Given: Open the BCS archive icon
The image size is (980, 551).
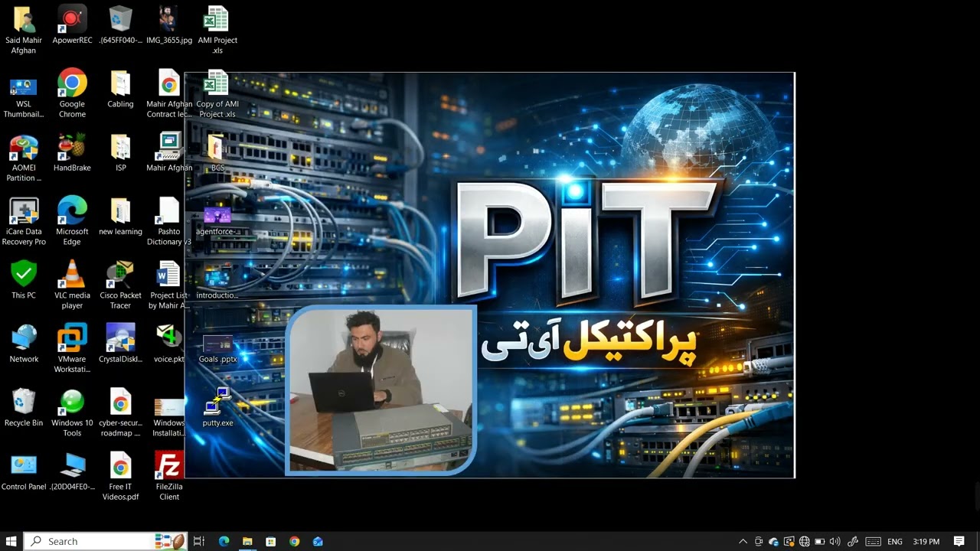Looking at the screenshot, I should pyautogui.click(x=217, y=152).
